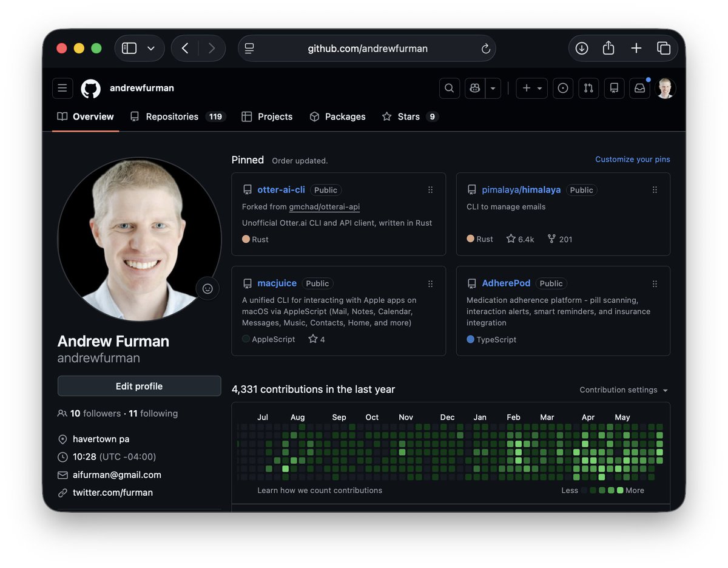Open Safari share icon
The height and width of the screenshot is (568, 728).
(608, 48)
